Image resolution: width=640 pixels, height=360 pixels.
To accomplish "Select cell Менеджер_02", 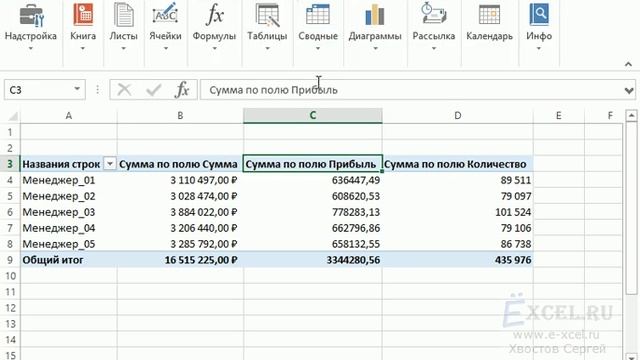I will click(x=69, y=196).
